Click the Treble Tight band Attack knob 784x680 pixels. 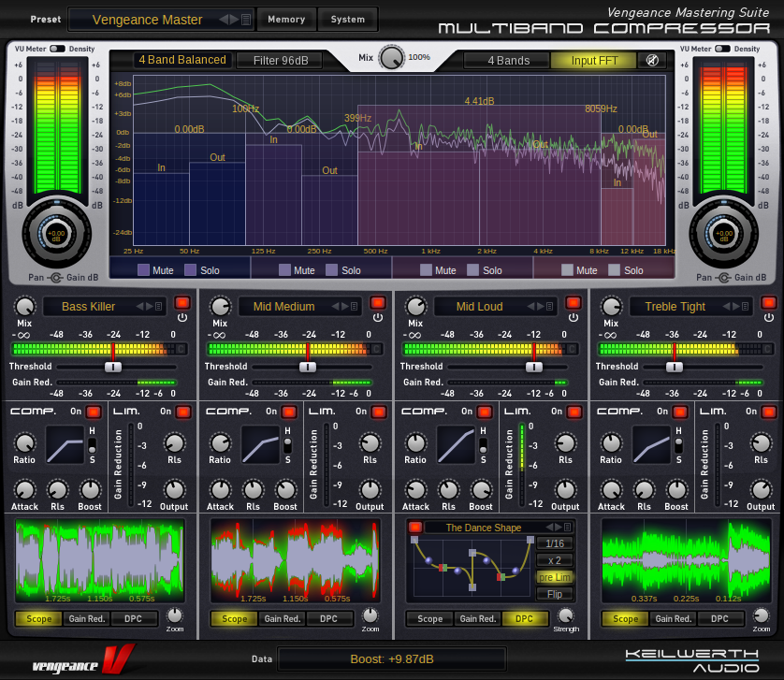pyautogui.click(x=611, y=489)
